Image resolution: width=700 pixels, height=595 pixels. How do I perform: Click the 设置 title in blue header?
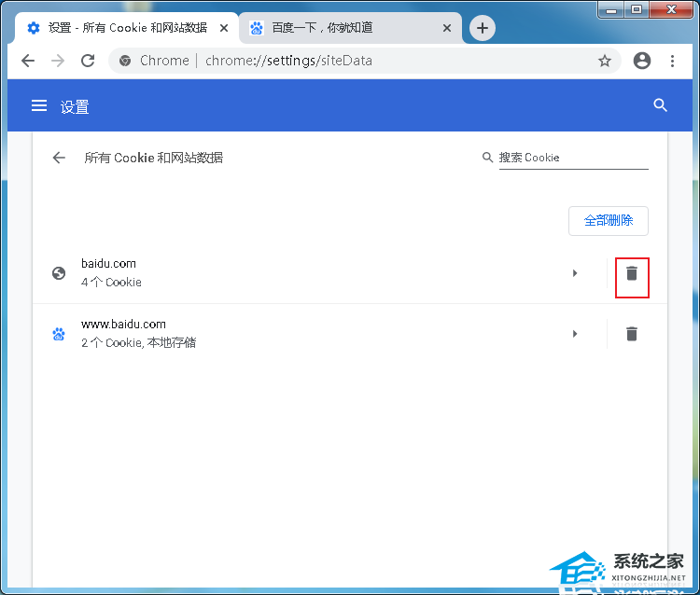(x=75, y=107)
